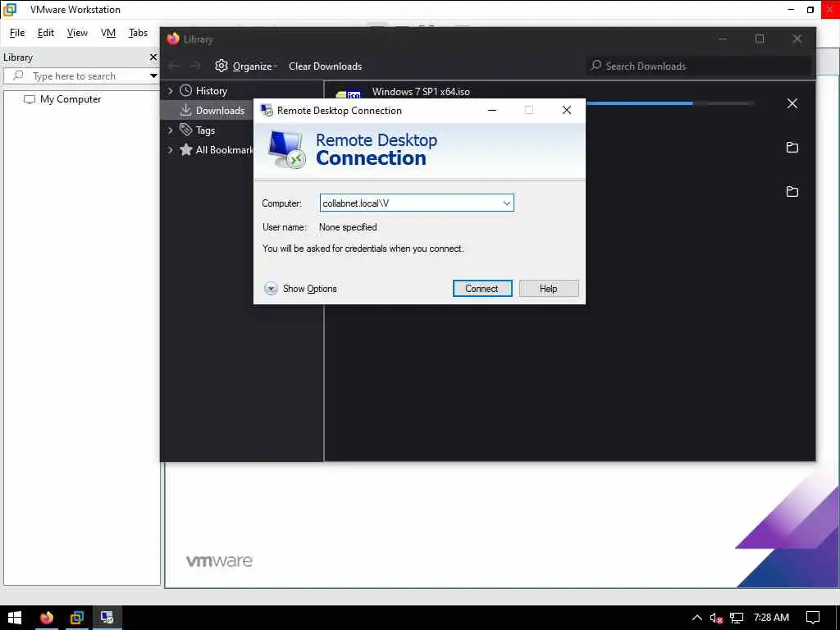The height and width of the screenshot is (630, 840).
Task: Click the Windows 7 SP1 x64.iso download entry
Action: click(x=421, y=92)
